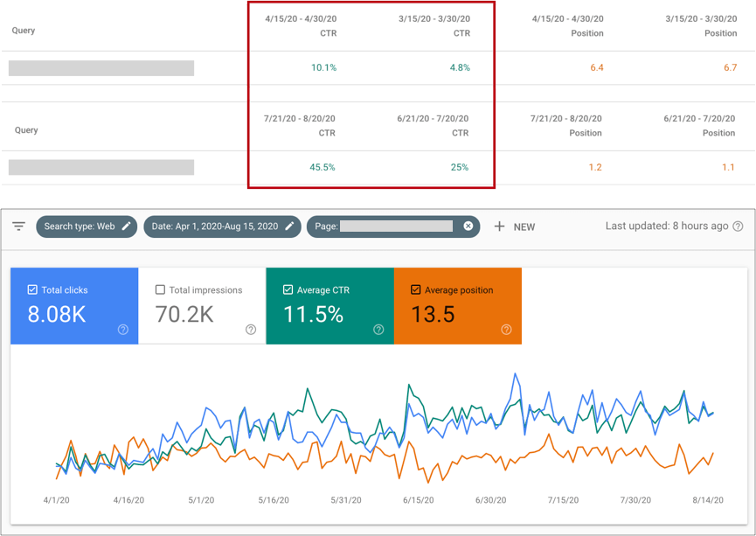This screenshot has height=536, width=756.
Task: Click the 7/21/20 - 8/20/20 Position column header
Action: tap(566, 125)
